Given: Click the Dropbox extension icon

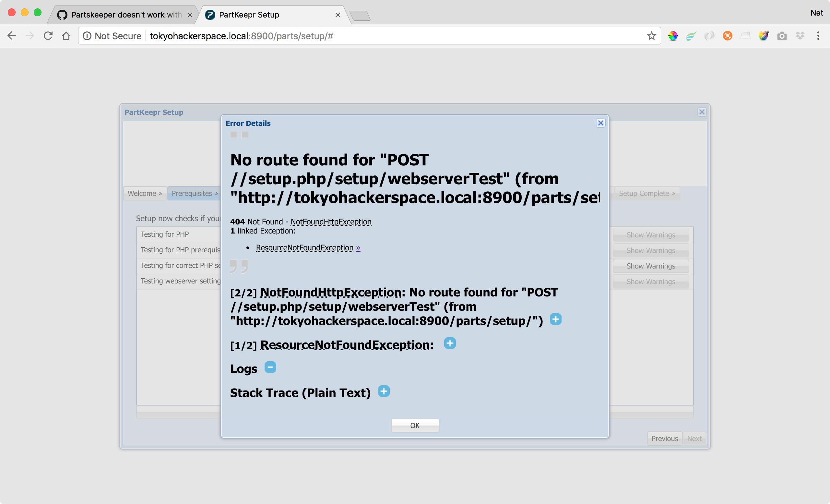Looking at the screenshot, I should click(801, 36).
